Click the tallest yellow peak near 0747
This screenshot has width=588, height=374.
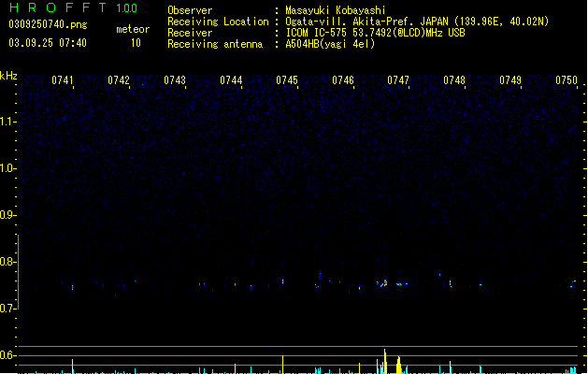pyautogui.click(x=385, y=361)
